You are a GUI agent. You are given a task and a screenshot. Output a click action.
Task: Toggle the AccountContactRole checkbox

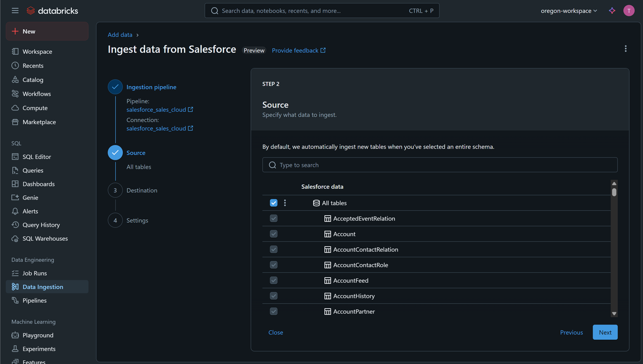click(x=274, y=265)
